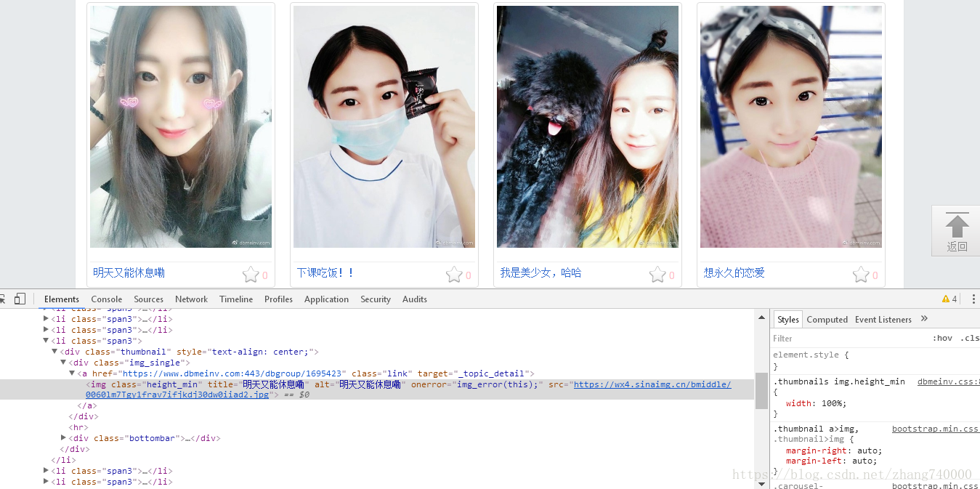Viewport: 980px width, 489px height.
Task: Click the girl with black dog photo
Action: (x=588, y=126)
